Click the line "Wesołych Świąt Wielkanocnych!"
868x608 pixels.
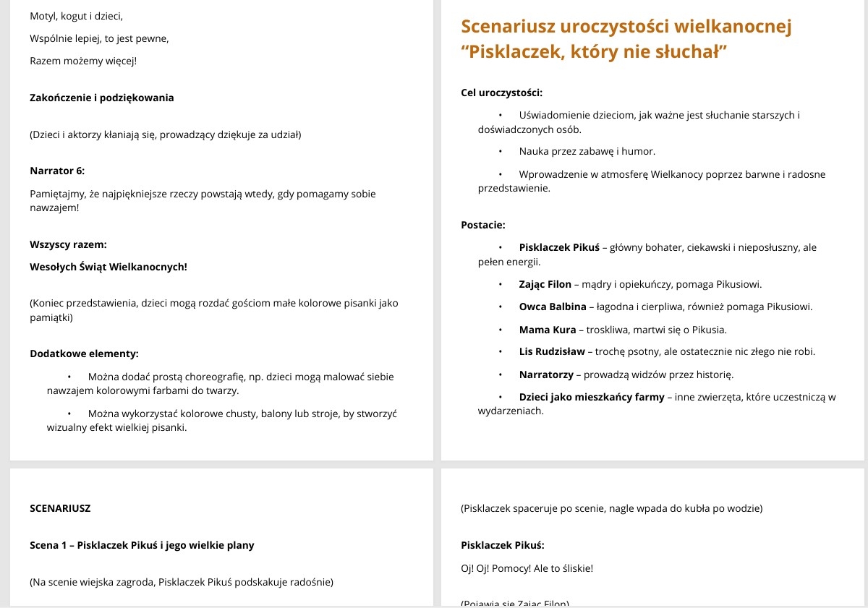109,267
